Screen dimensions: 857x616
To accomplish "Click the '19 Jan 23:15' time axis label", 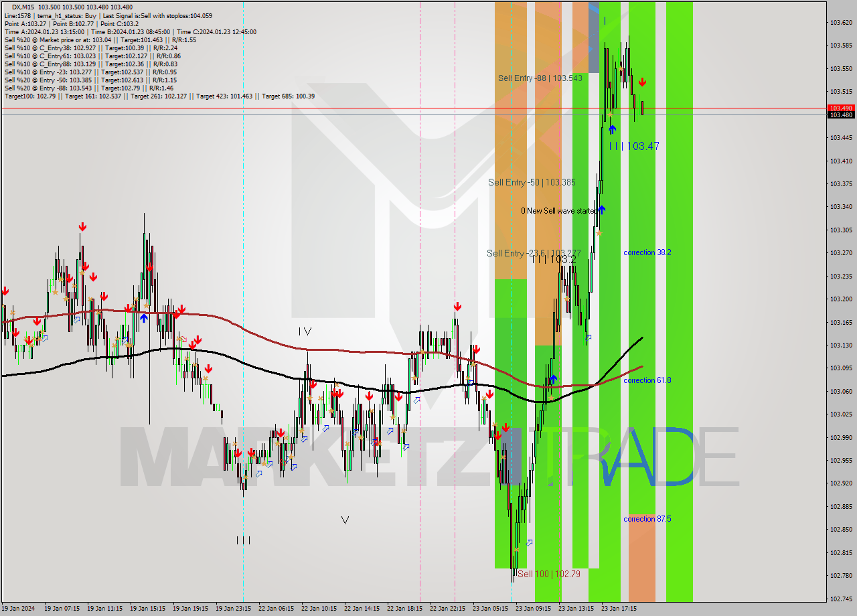I will coord(233,609).
